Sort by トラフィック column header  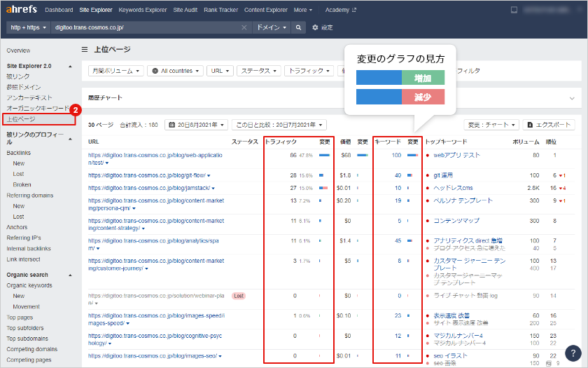[x=281, y=142]
